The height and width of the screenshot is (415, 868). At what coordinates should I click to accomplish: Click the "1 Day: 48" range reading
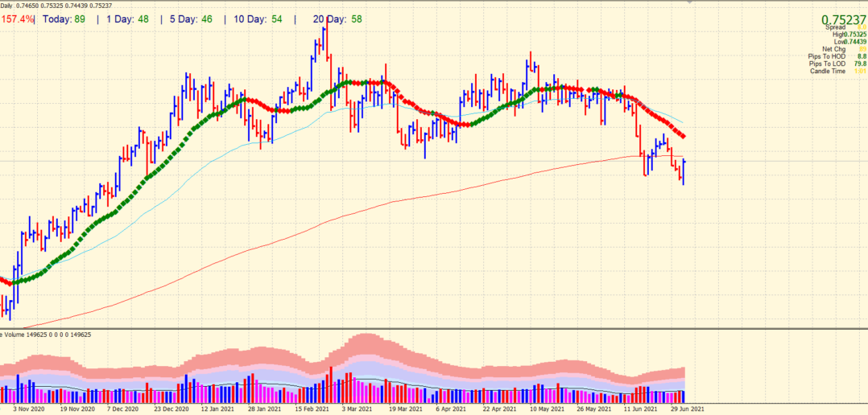(129, 19)
